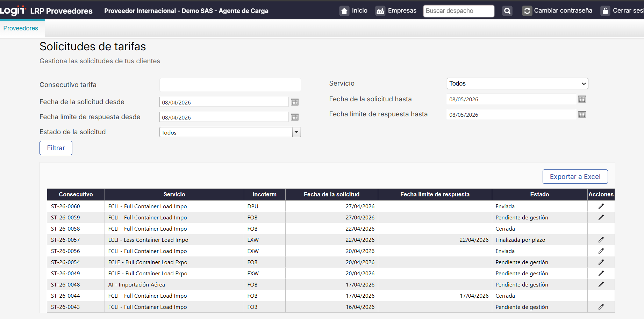
Task: Click Fecha de la solicitud hasta date field
Action: [x=511, y=99]
